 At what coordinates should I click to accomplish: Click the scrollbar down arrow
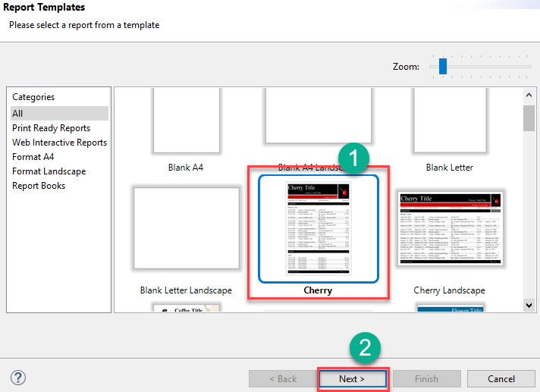coord(529,305)
